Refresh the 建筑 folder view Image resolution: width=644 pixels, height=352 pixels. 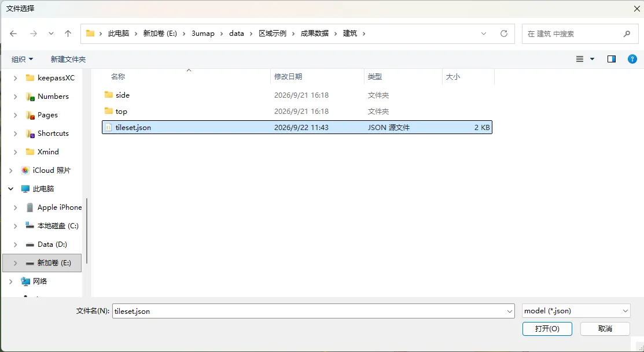[x=504, y=34]
